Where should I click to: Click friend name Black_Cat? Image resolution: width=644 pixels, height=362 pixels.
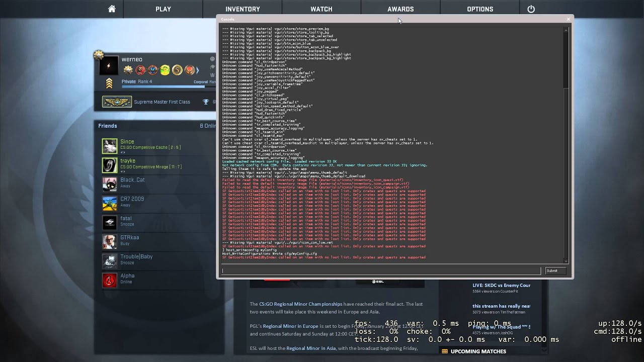132,180
